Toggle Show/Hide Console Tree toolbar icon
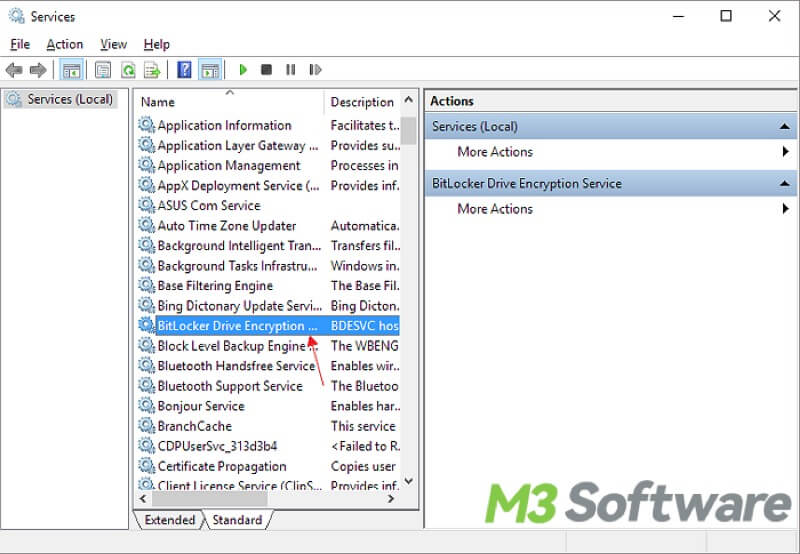The height and width of the screenshot is (554, 800). (71, 70)
